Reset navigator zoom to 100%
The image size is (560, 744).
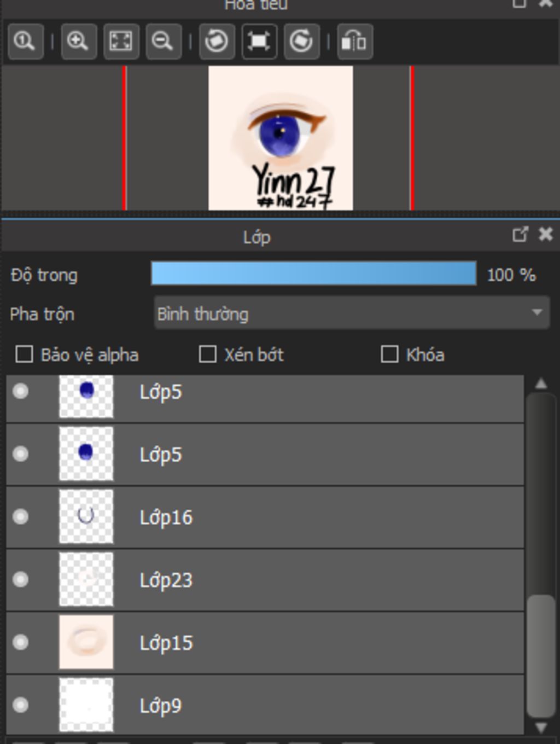[25, 42]
